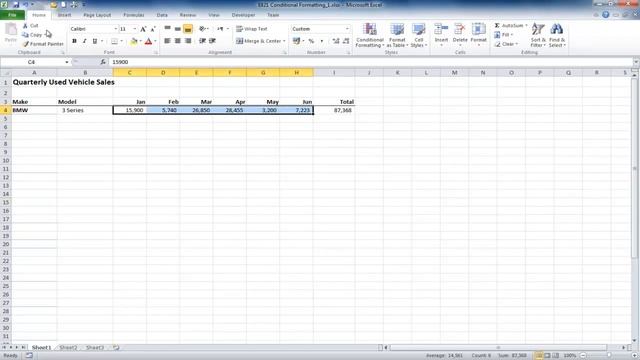Open the Clear menu
640x360 pixels.
tap(506, 44)
